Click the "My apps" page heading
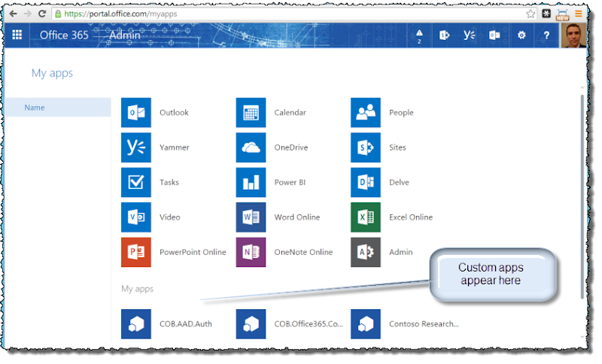Image resolution: width=602 pixels, height=364 pixels. tap(52, 73)
